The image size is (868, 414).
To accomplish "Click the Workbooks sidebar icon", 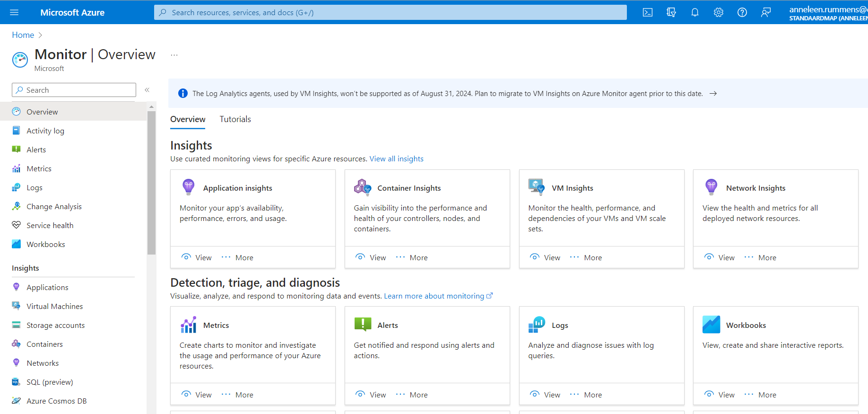I will (x=16, y=244).
